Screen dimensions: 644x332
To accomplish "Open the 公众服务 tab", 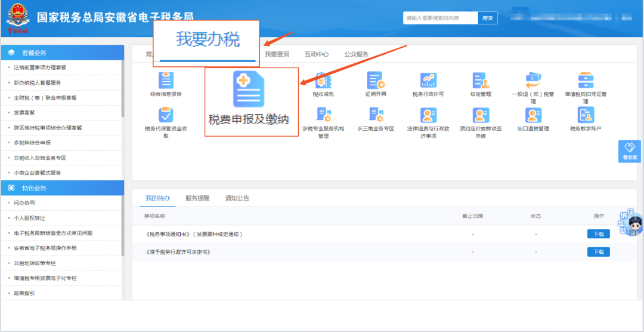I will [x=356, y=54].
